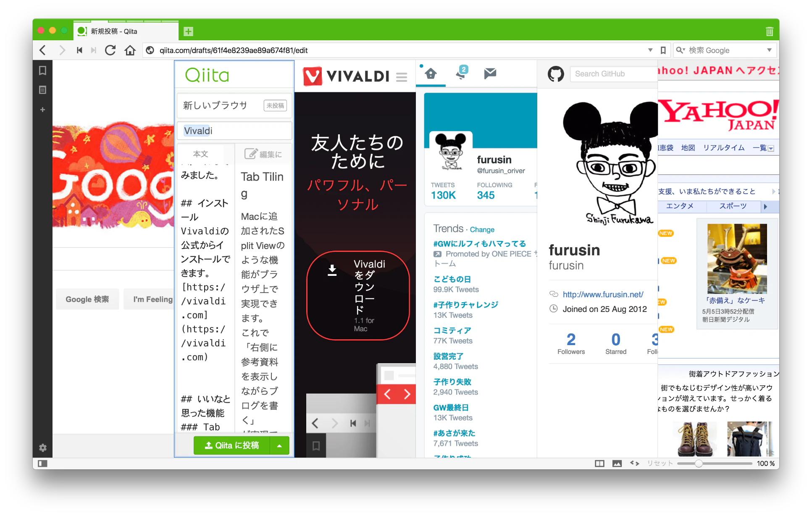This screenshot has height=516, width=812.
Task: Go to the home page icon
Action: click(130, 50)
